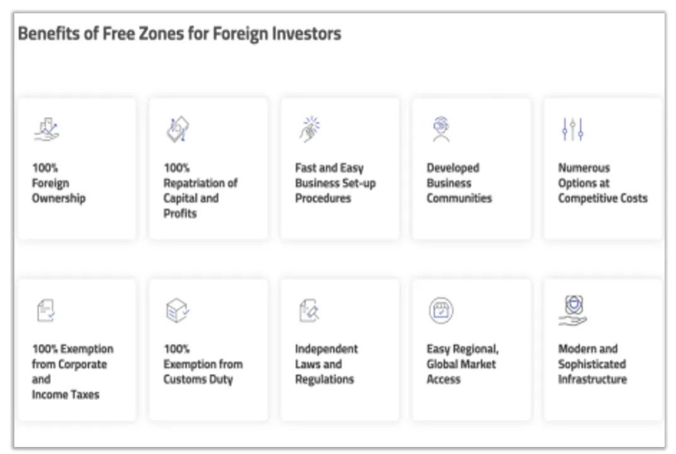
Task: Select the "Numerous Options at Competitive Costs" text
Action: (x=602, y=183)
